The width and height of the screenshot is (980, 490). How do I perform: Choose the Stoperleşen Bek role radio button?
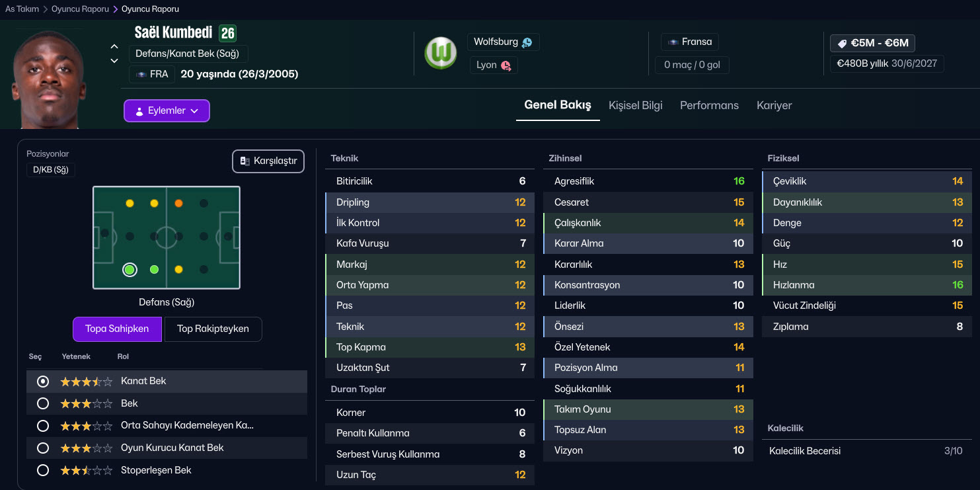point(43,470)
